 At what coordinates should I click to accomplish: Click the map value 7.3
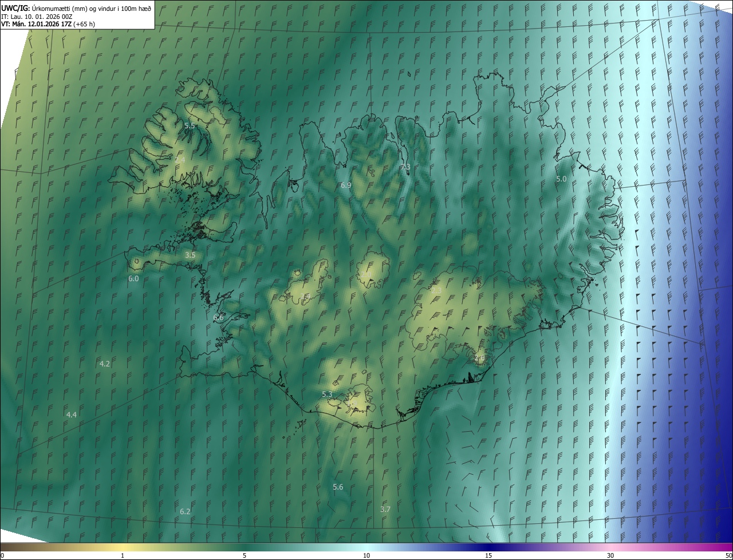coord(405,167)
